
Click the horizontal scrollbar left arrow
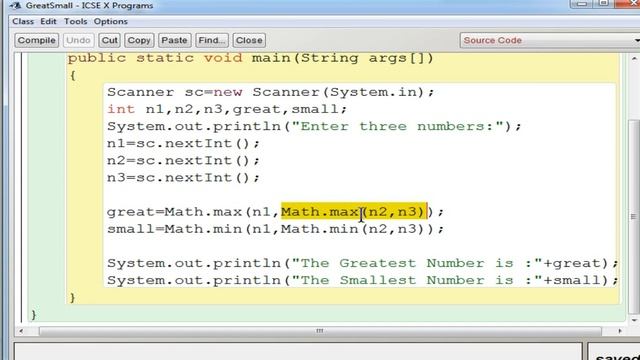point(21,331)
